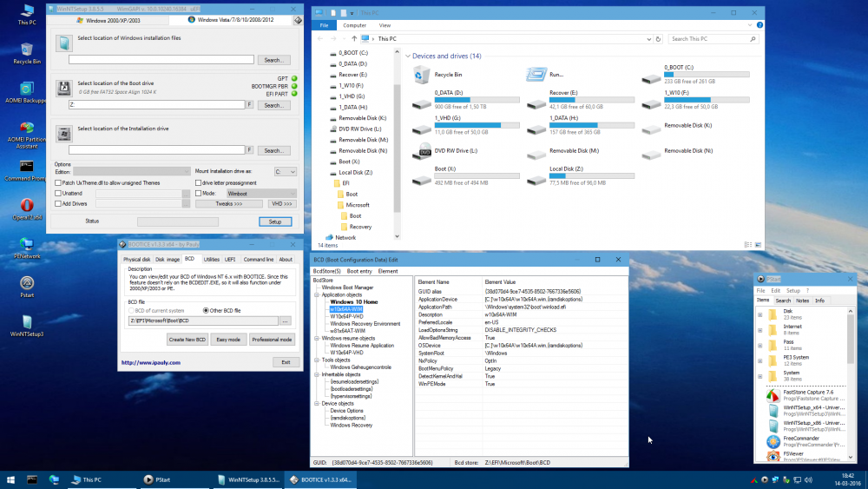
Task: Open Explorer help question mark icon
Action: pyautogui.click(x=759, y=25)
